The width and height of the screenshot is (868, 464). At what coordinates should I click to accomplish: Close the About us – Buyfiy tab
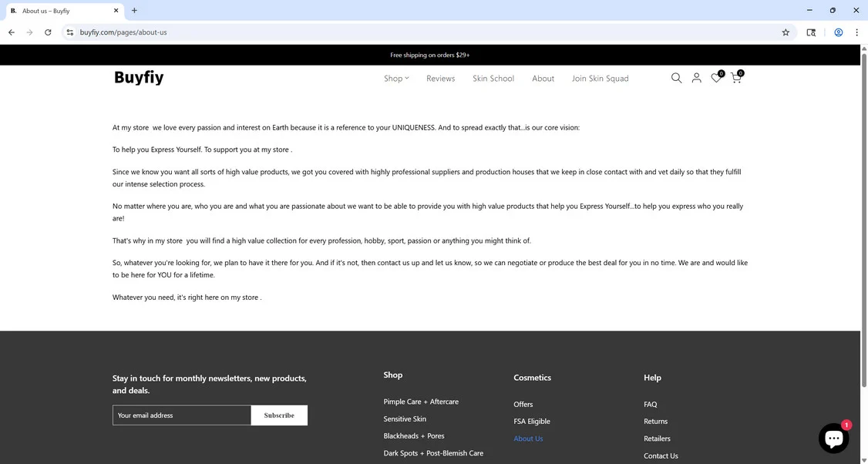click(x=116, y=11)
